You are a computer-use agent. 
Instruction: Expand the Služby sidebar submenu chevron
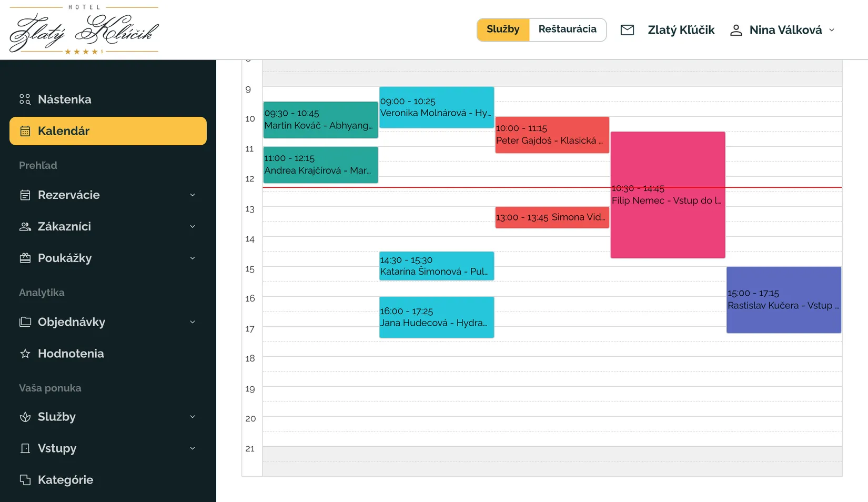(x=193, y=417)
